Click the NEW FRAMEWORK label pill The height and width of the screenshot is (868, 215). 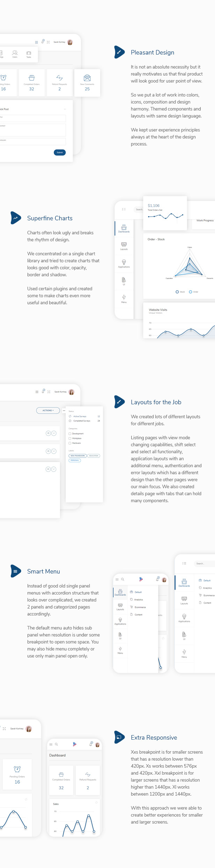[77, 456]
